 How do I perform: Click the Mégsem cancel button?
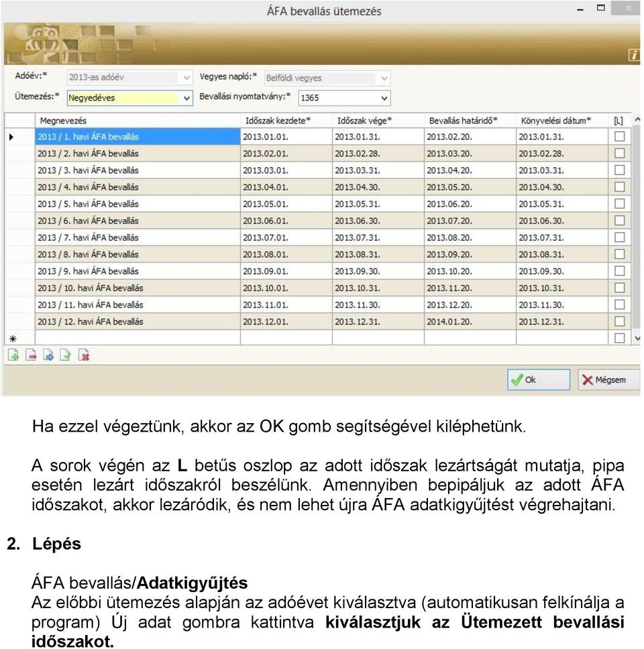pyautogui.click(x=608, y=379)
